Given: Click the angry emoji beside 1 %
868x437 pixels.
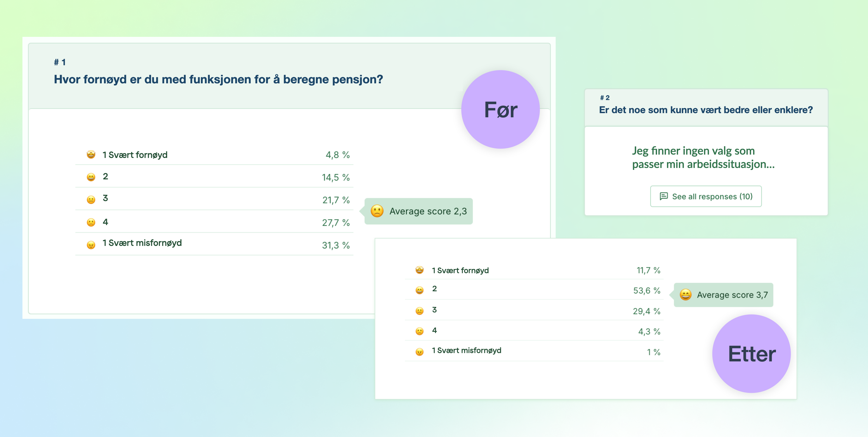Looking at the screenshot, I should (420, 352).
